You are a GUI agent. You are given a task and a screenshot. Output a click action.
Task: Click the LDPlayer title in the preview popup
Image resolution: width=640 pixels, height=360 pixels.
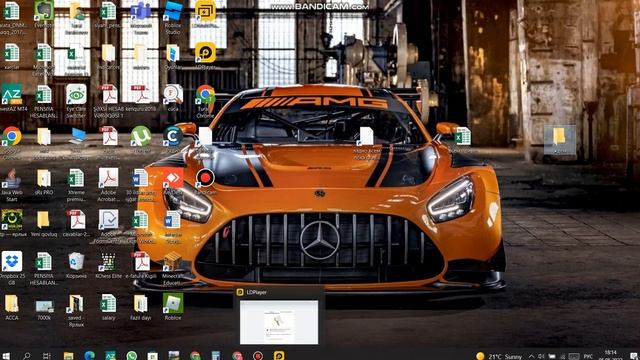[257, 292]
